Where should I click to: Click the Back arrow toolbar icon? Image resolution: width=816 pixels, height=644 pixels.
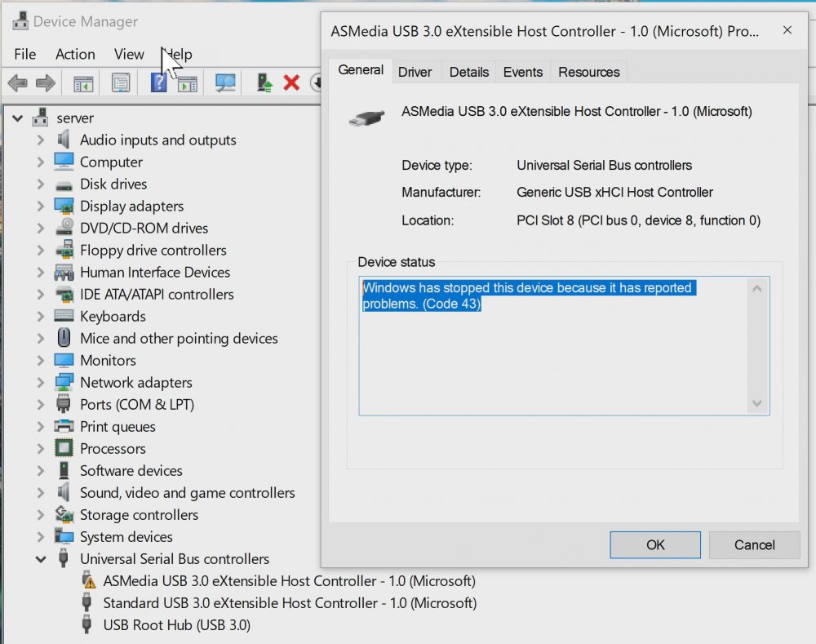coord(18,82)
